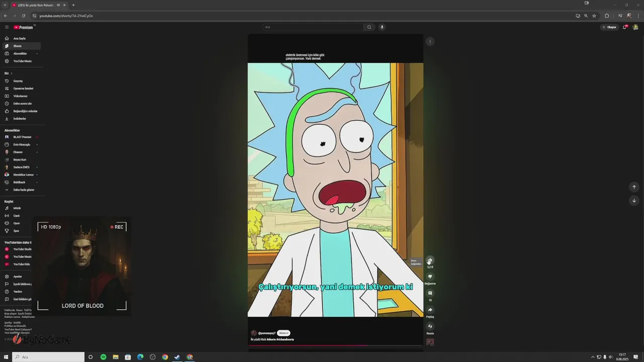Viewport: 644px width, 362px height.
Task: Open the Beyaz Kurt subscription channel
Action: point(22,159)
